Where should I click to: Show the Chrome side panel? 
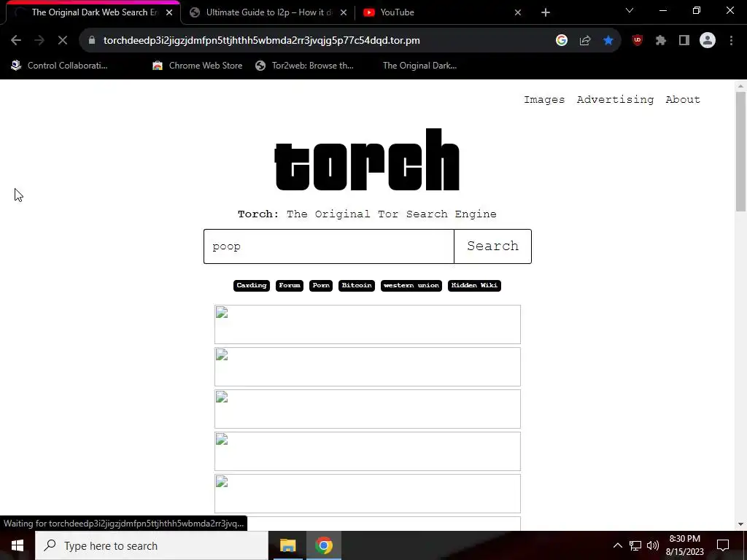[x=684, y=41]
